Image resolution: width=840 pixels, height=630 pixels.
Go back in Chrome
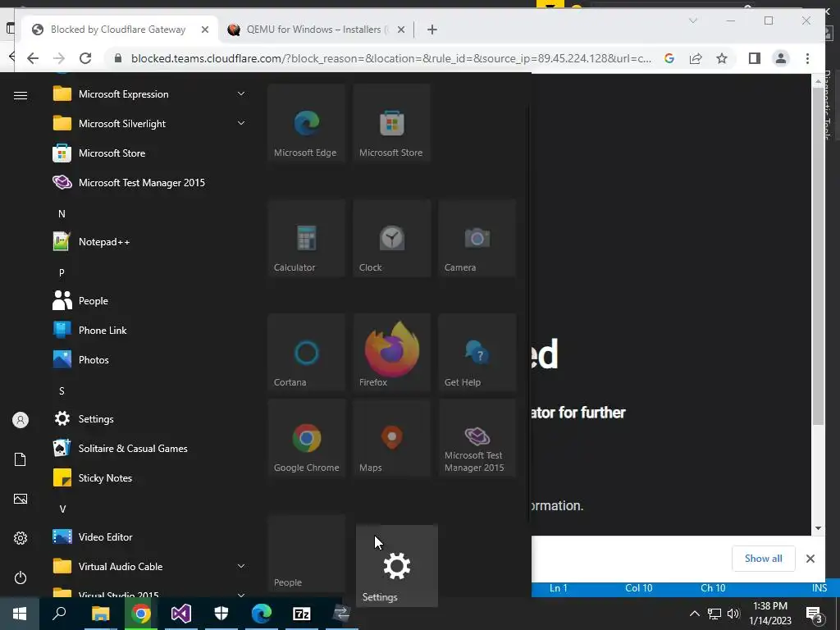pos(33,58)
